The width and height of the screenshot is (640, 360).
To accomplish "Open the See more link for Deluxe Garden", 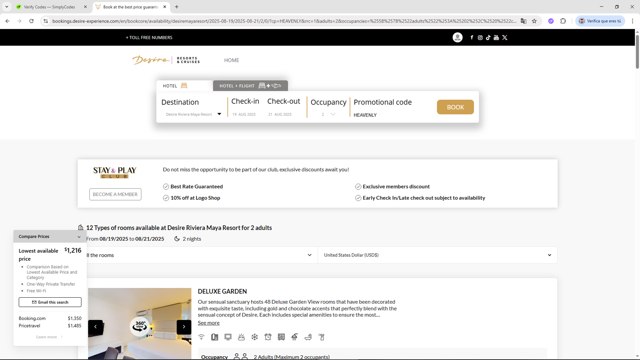I will coord(209,323).
